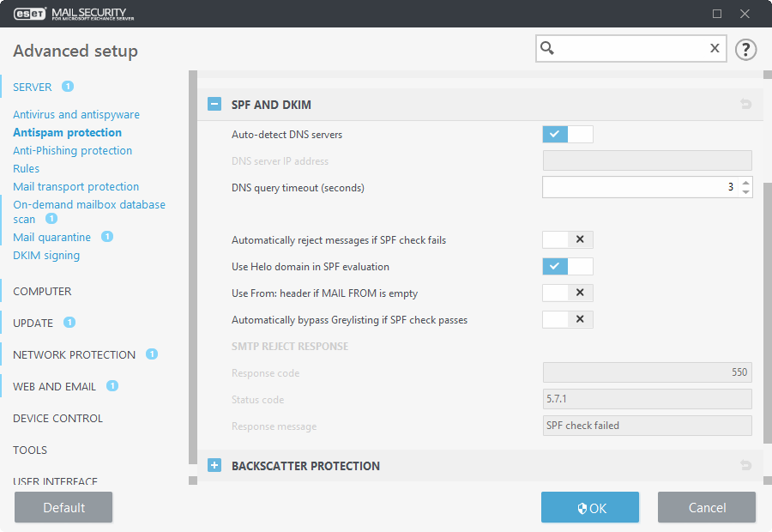The height and width of the screenshot is (532, 772).
Task: Clear search field with X icon
Action: [x=714, y=49]
